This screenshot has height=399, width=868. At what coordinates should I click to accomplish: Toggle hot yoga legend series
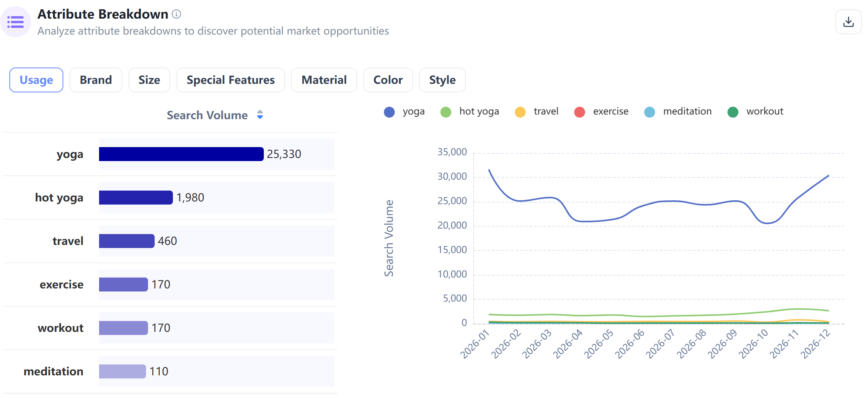470,112
